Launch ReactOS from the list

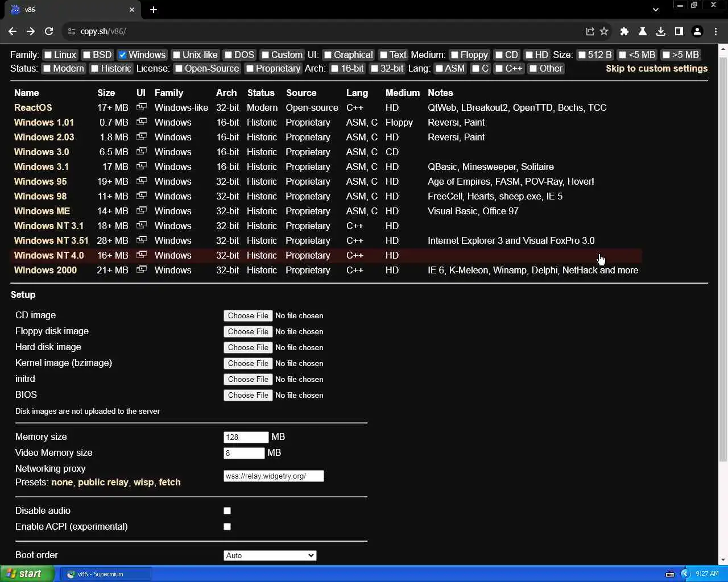(x=33, y=107)
